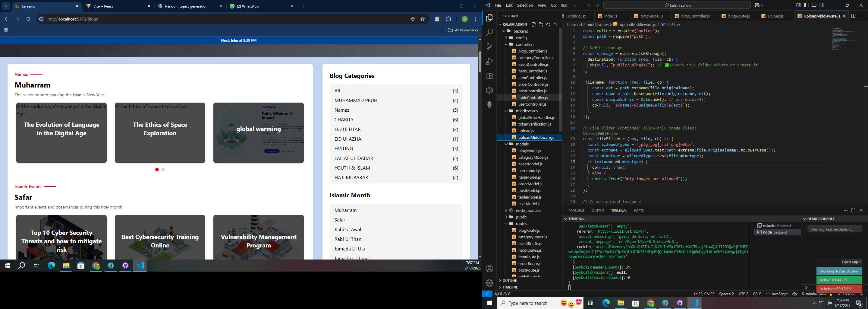Reload the Chrome page
This screenshot has width=868, height=309.
(28, 19)
